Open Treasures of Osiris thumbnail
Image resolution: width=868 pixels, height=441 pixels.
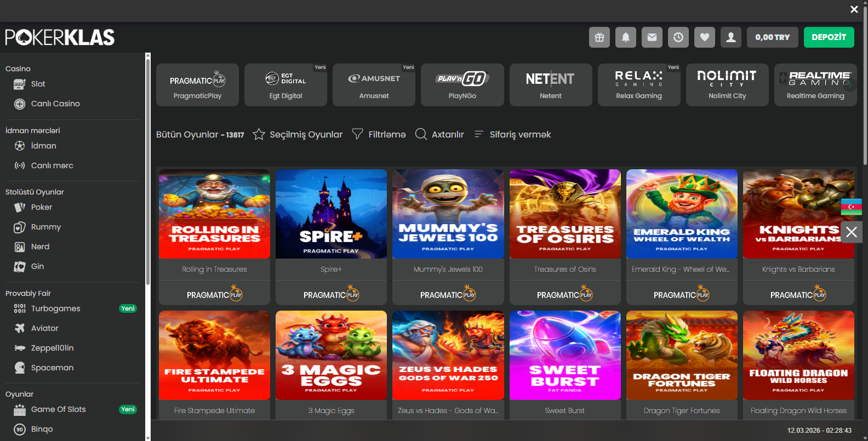pos(565,214)
